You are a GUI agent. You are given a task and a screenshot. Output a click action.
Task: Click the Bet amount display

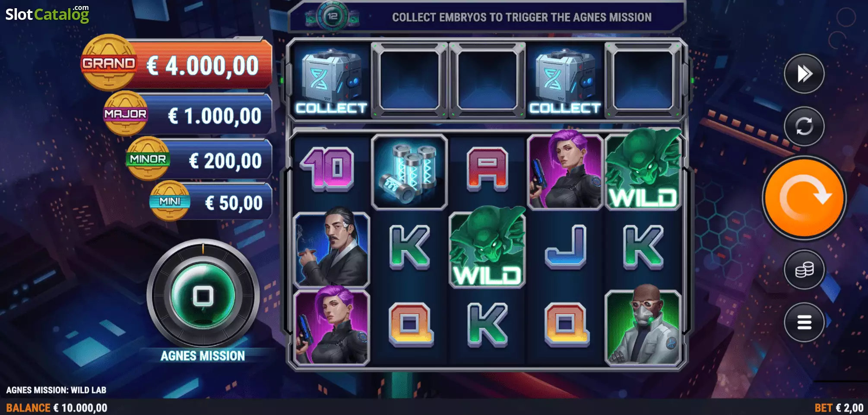[x=839, y=408]
